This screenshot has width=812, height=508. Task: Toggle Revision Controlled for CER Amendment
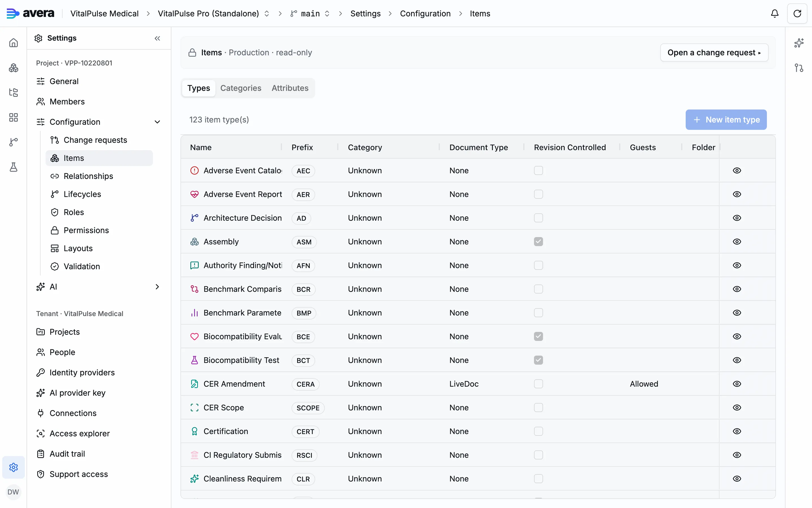pos(538,384)
